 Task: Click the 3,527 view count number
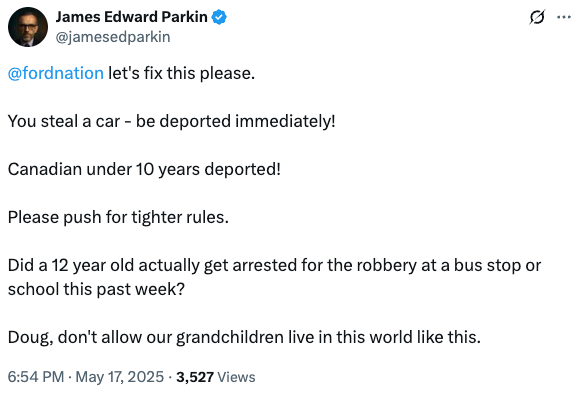tap(195, 377)
